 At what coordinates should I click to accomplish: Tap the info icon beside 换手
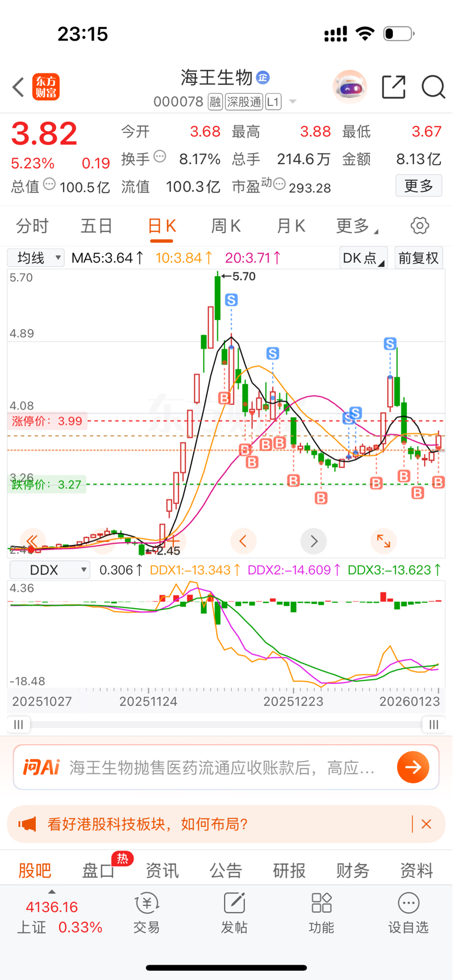click(x=160, y=157)
